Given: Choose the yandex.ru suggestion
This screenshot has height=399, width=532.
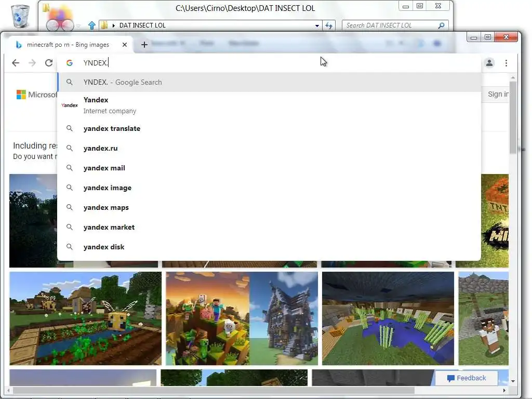Looking at the screenshot, I should coord(270,148).
